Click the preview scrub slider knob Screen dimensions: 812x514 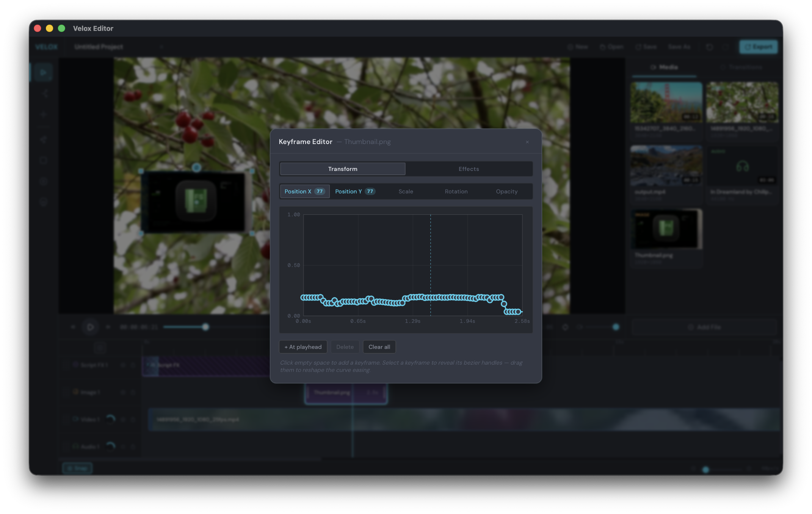point(205,327)
